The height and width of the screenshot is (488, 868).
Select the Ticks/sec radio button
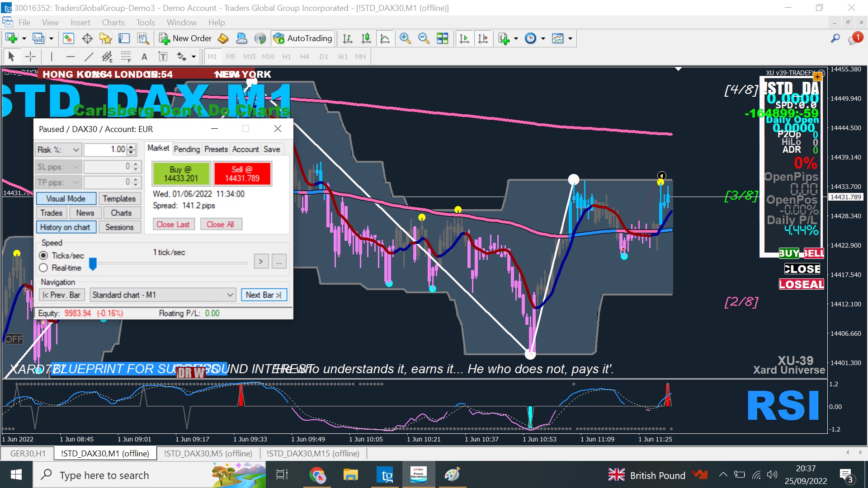click(x=43, y=255)
